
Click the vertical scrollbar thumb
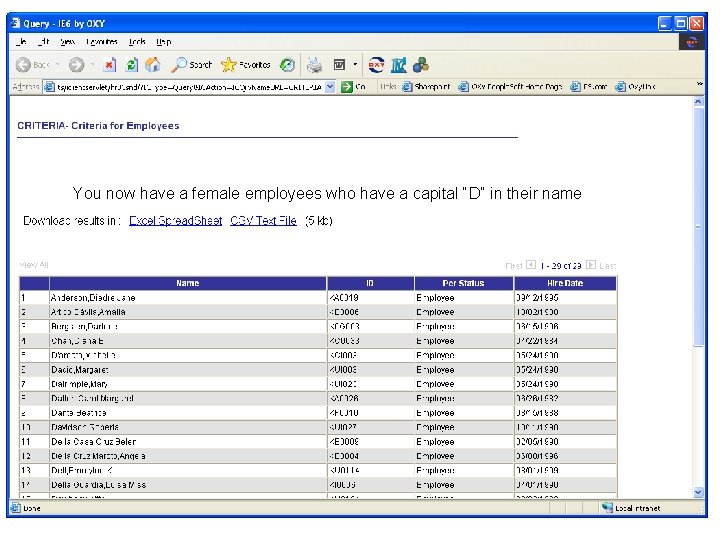pos(698,226)
